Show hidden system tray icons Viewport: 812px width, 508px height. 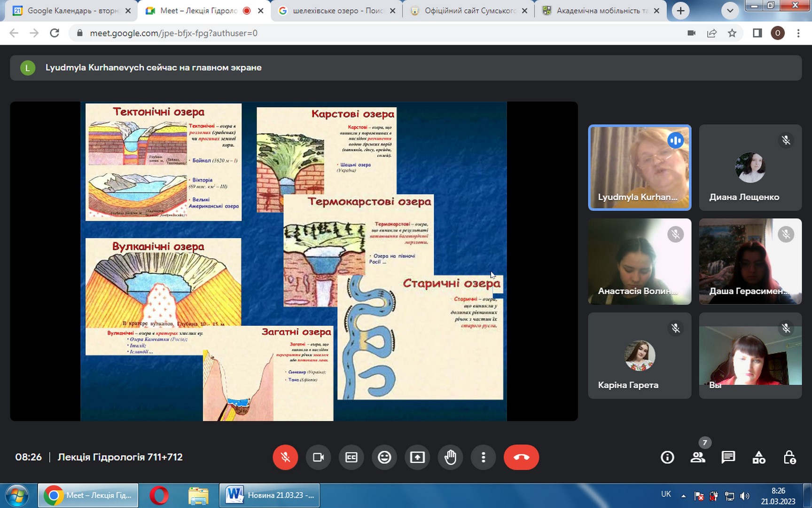(x=683, y=496)
